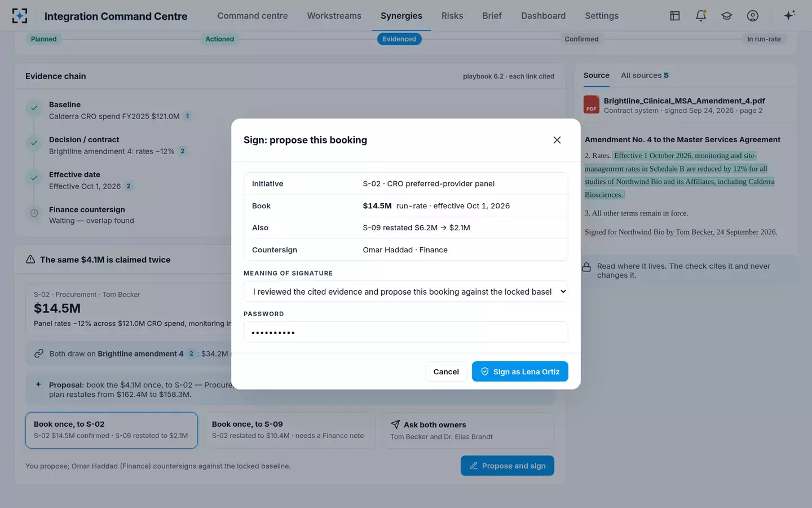Click the warning triangle next to claimed twice
The image size is (812, 508).
30,260
